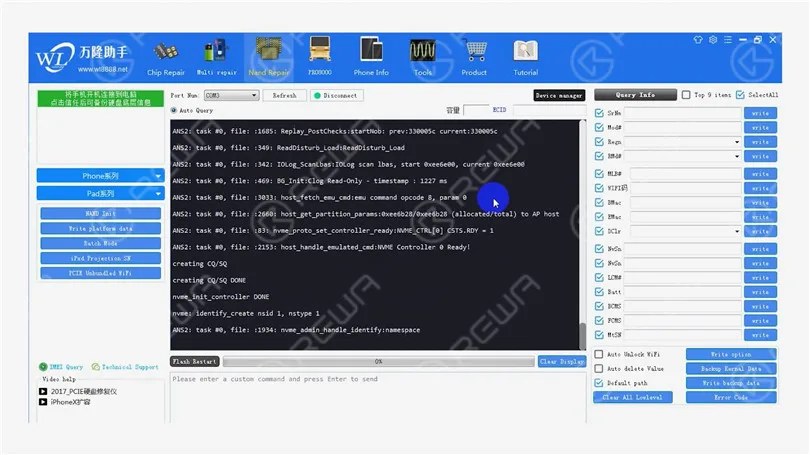Toggle the Top 9 items checkbox

tap(686, 95)
